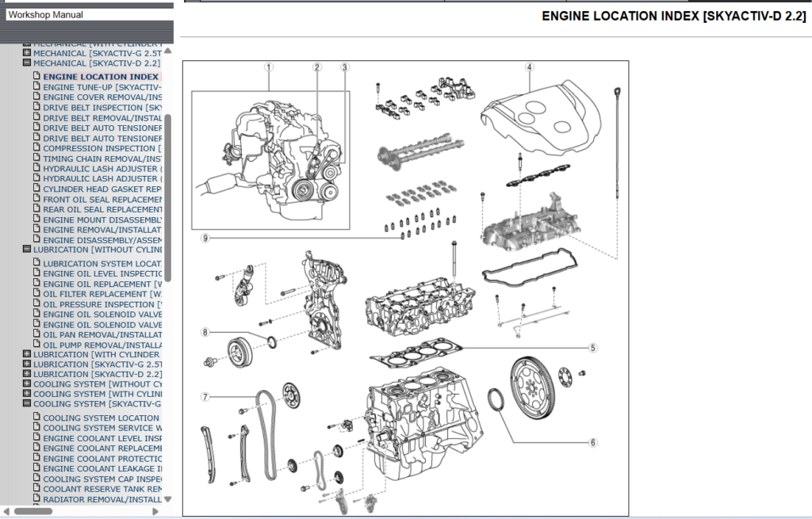This screenshot has width=812, height=519.
Task: Click callout 6 rear oil seal label
Action: [593, 442]
